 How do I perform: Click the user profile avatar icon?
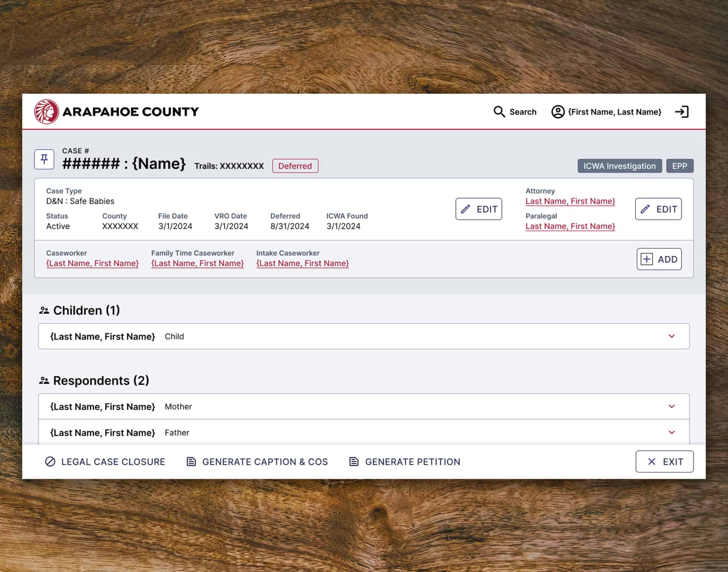click(558, 112)
